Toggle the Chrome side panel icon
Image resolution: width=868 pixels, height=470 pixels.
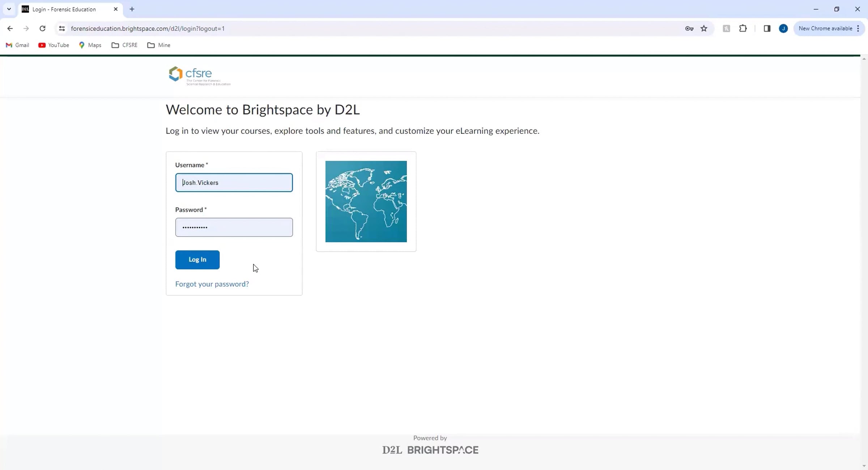[x=767, y=29]
